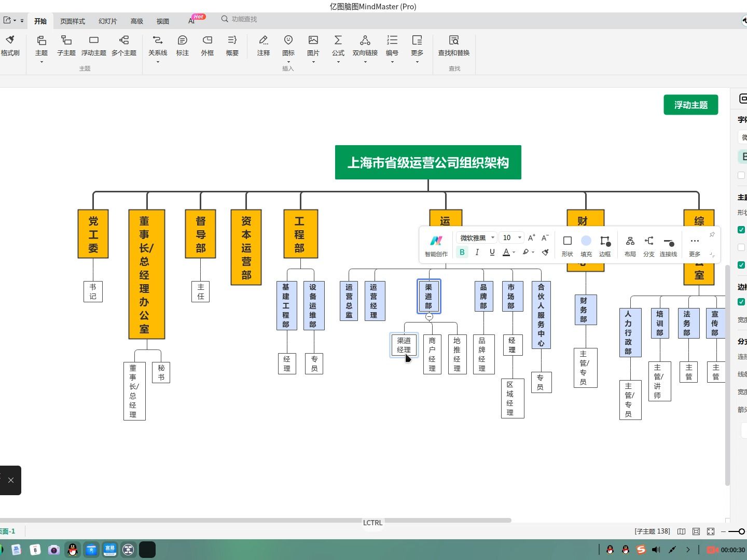Open the ribbon 更多 insert dropdown
This screenshot has width=747, height=560.
(x=417, y=62)
